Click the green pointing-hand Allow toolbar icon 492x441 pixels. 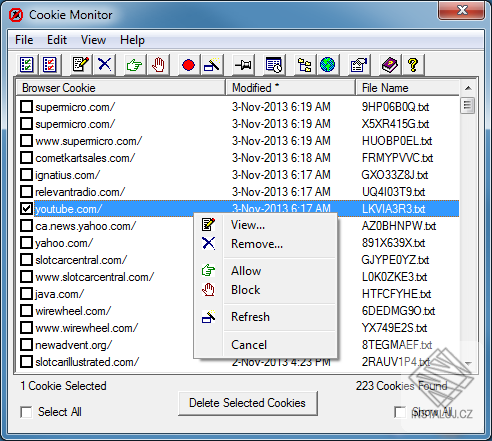click(x=134, y=65)
